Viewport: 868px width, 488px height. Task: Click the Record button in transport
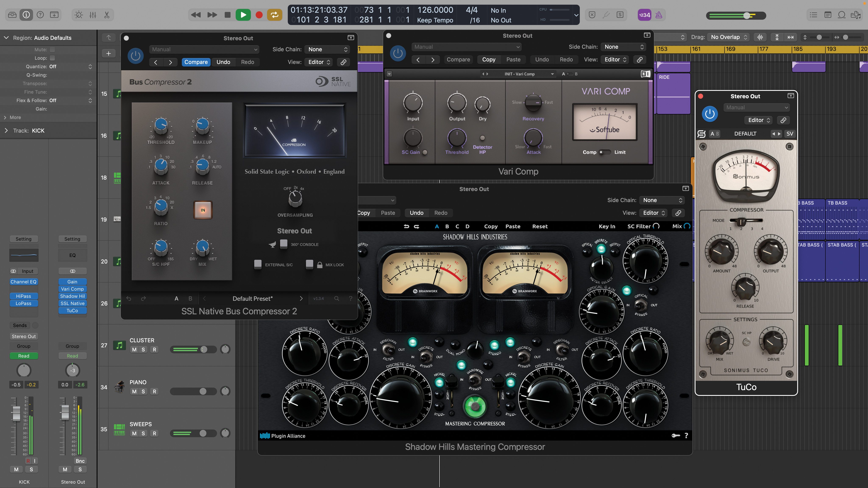[259, 15]
